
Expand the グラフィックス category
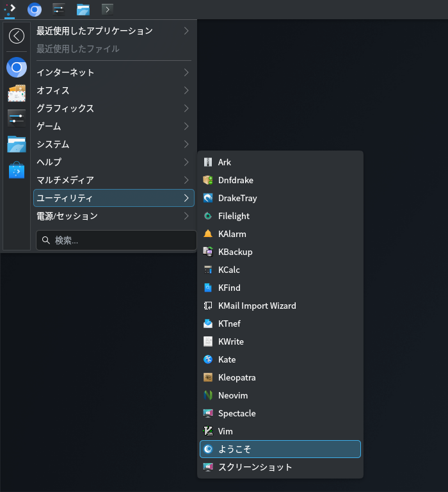click(114, 108)
